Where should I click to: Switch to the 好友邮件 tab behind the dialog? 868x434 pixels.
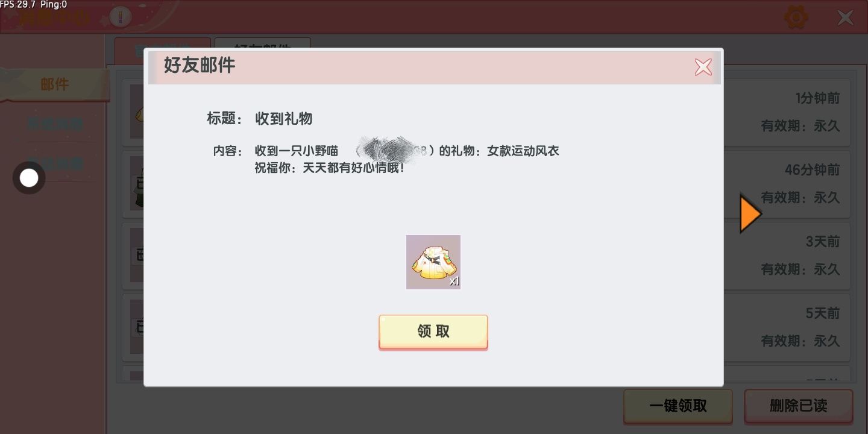click(x=263, y=46)
